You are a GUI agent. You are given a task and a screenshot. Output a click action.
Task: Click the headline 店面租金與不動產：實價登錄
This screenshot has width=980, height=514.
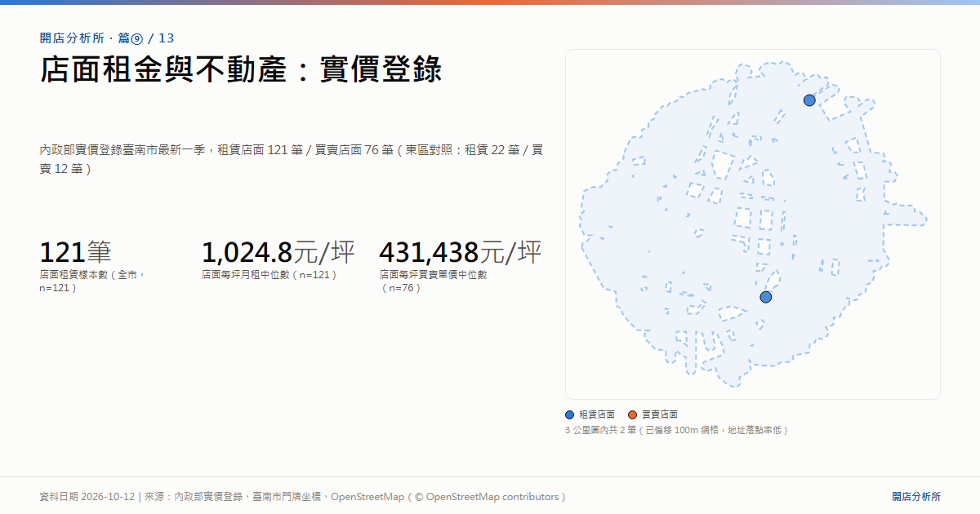click(x=241, y=69)
